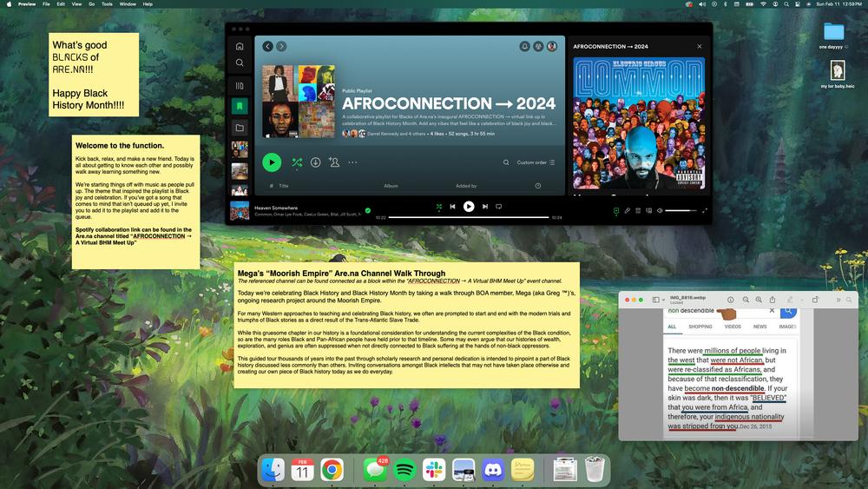
Task: Open the Edit menu in menu bar
Action: click(x=61, y=3)
